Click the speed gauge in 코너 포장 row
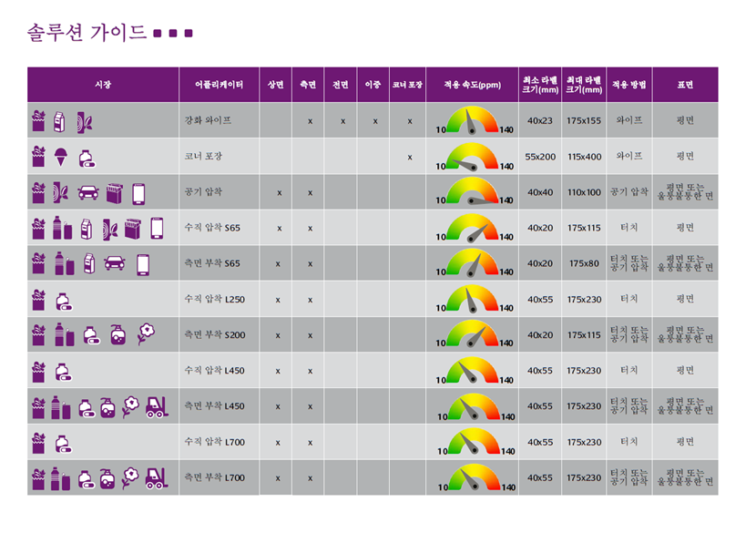The image size is (756, 533). point(473,157)
